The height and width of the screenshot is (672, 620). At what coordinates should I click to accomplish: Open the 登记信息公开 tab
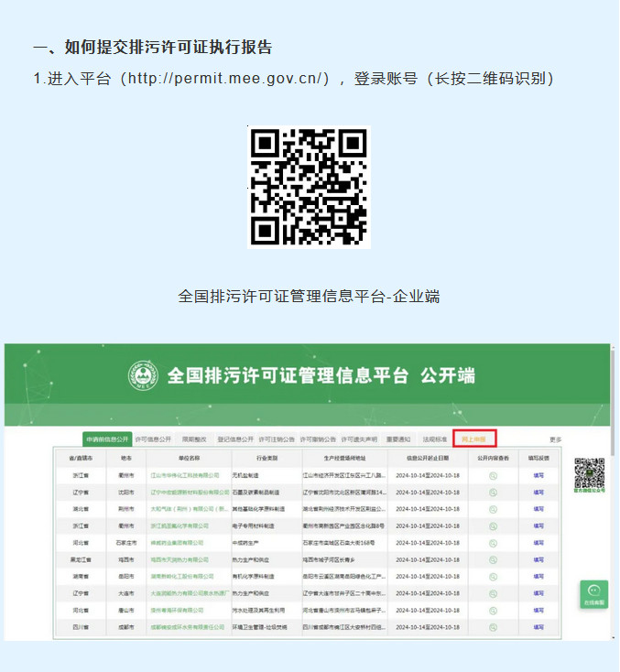(x=235, y=439)
